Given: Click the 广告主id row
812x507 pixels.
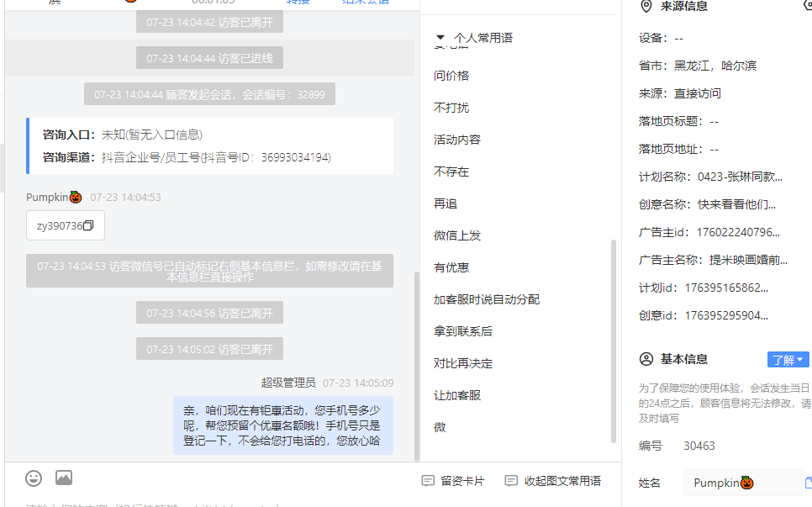Looking at the screenshot, I should point(709,232).
